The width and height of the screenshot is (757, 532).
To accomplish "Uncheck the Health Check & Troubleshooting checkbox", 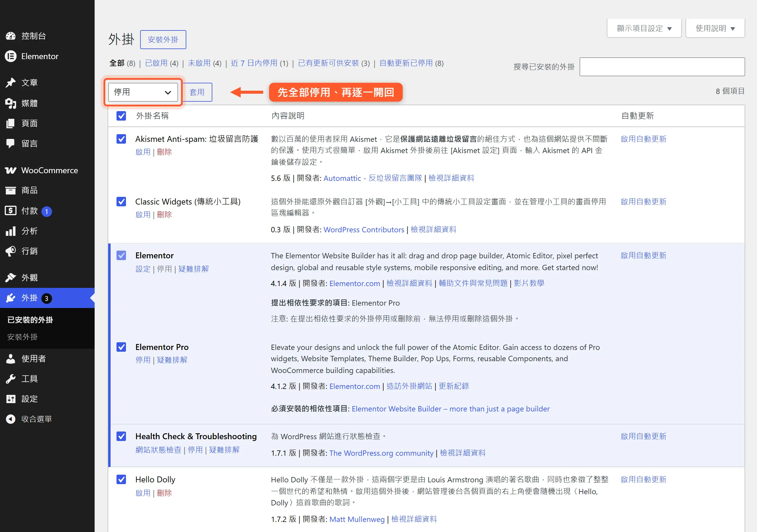I will (121, 436).
